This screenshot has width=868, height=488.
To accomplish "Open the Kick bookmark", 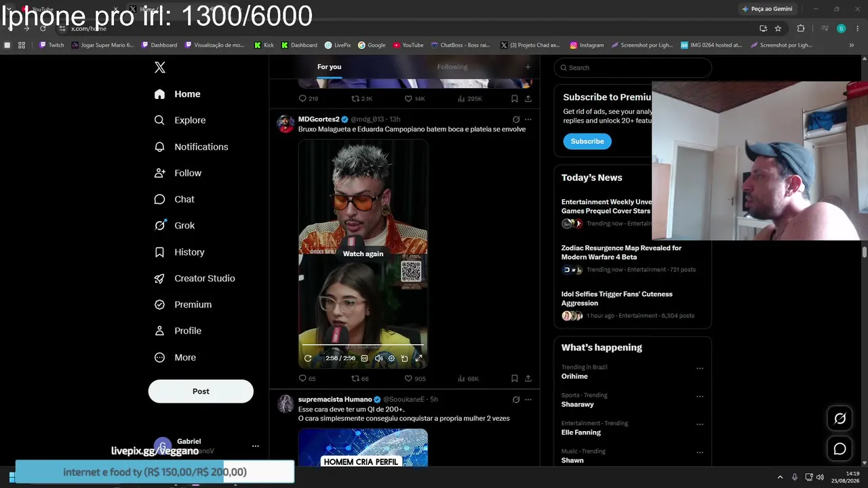I will point(264,45).
